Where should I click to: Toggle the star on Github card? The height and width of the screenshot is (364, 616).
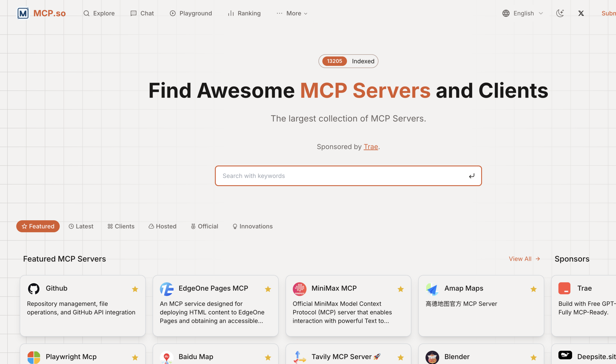coord(135,289)
